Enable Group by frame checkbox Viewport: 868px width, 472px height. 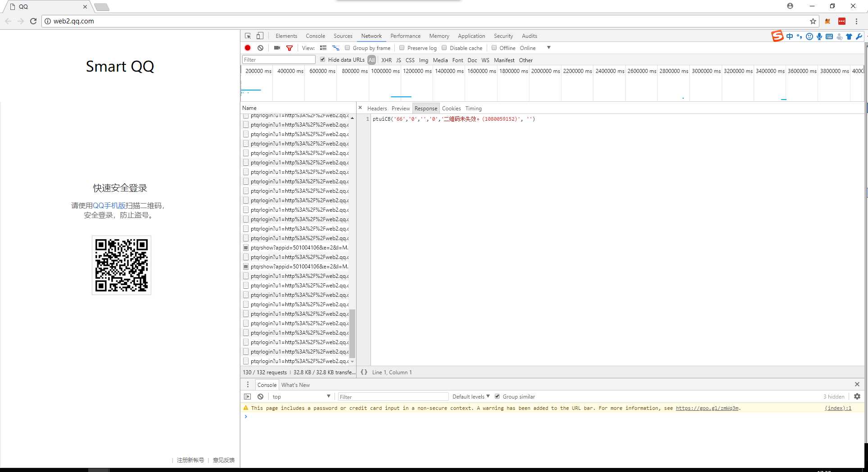point(348,48)
